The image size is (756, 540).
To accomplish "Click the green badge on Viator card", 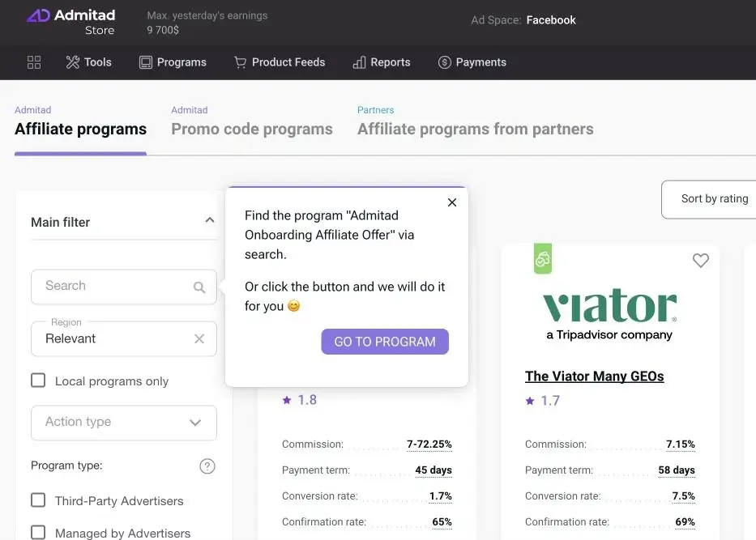I will click(x=542, y=259).
